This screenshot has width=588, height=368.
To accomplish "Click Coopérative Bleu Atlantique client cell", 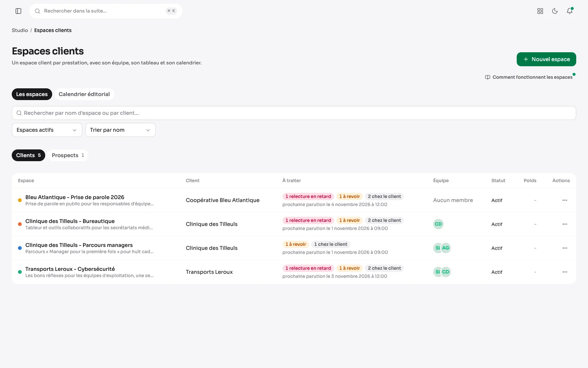I will point(223,200).
